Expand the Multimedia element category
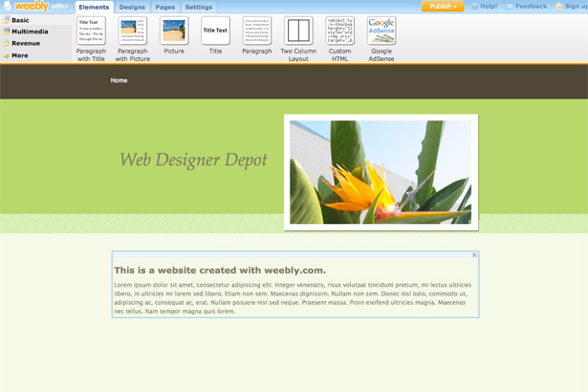Screen dimensions: 588x392 pos(31,32)
